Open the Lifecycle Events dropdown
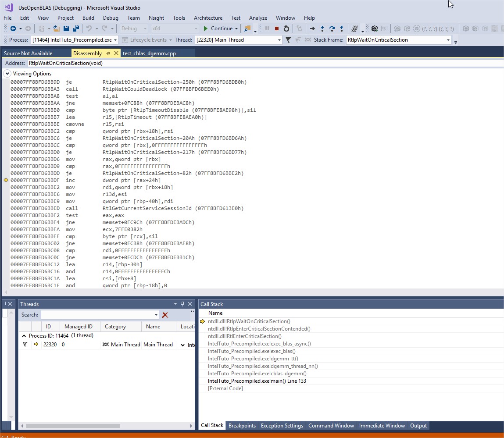This screenshot has height=438, width=504. pyautogui.click(x=171, y=40)
